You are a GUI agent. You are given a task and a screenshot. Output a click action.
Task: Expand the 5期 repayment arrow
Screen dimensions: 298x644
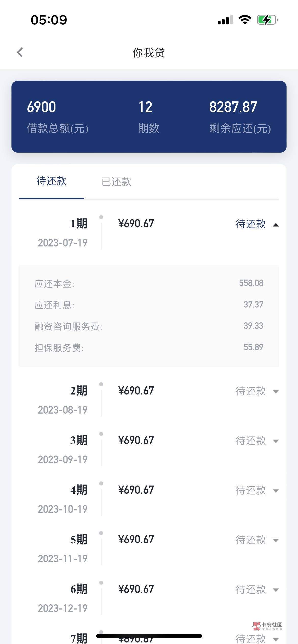tap(276, 540)
